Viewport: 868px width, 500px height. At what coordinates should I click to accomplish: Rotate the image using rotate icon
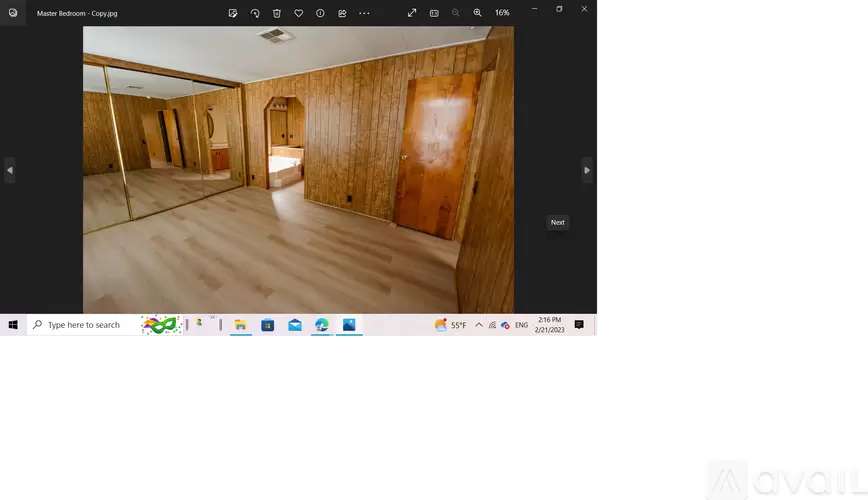coord(255,13)
